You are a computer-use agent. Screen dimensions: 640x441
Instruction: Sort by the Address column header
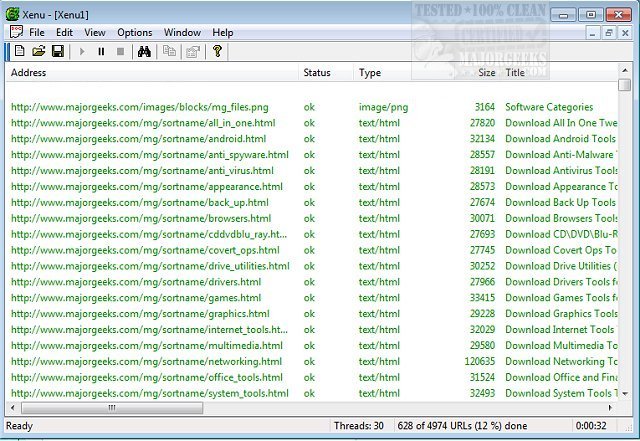click(152, 73)
